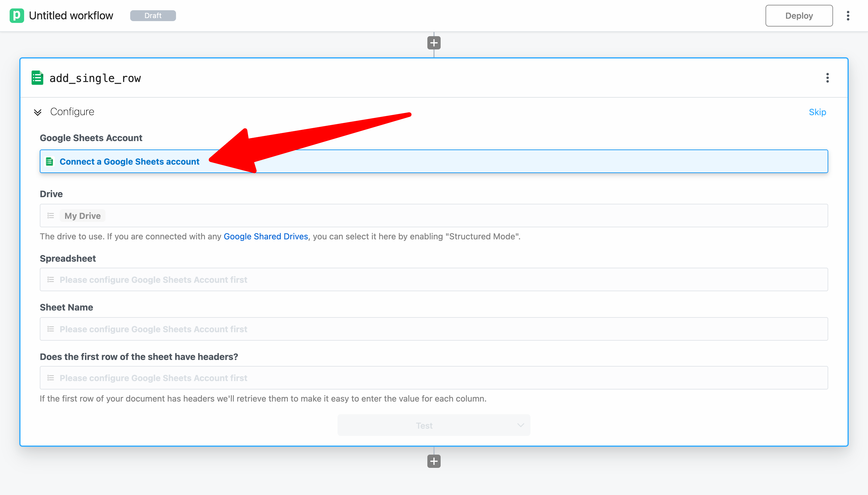This screenshot has height=495, width=868.
Task: Collapse the Configure section
Action: pyautogui.click(x=38, y=112)
